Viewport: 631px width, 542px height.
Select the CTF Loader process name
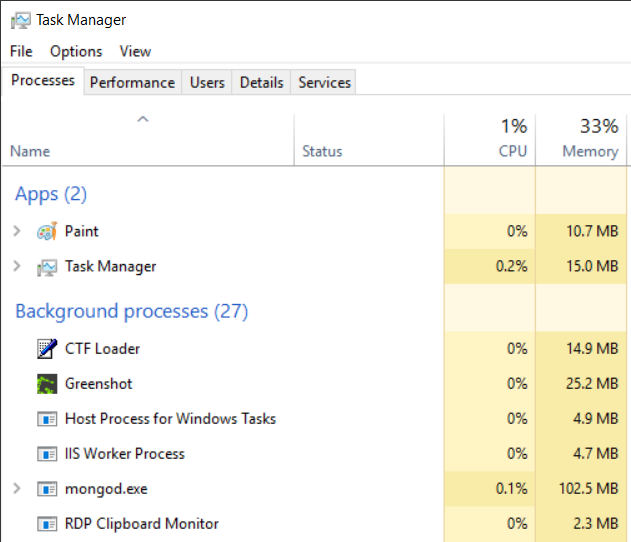(103, 348)
